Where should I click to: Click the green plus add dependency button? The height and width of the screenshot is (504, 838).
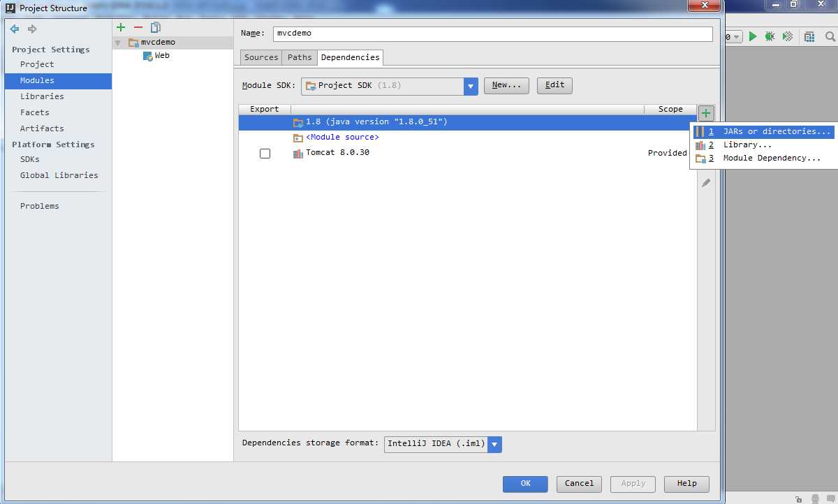pos(706,113)
